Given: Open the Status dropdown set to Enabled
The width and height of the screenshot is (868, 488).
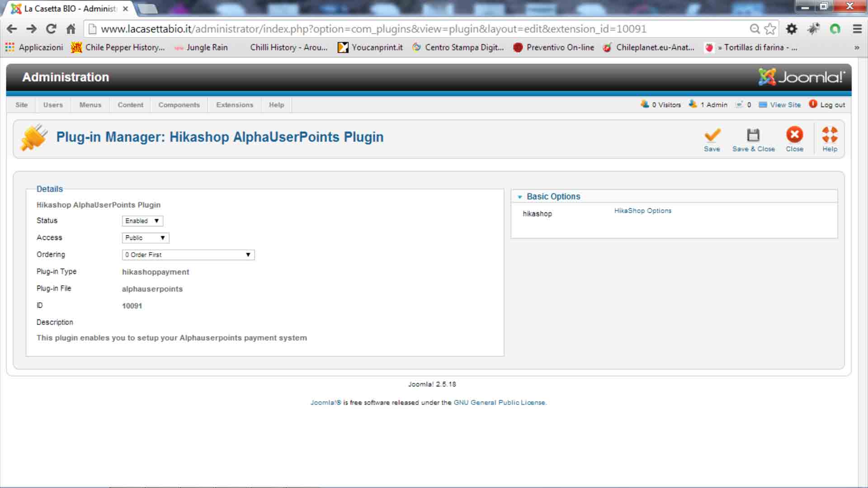Looking at the screenshot, I should coord(142,221).
